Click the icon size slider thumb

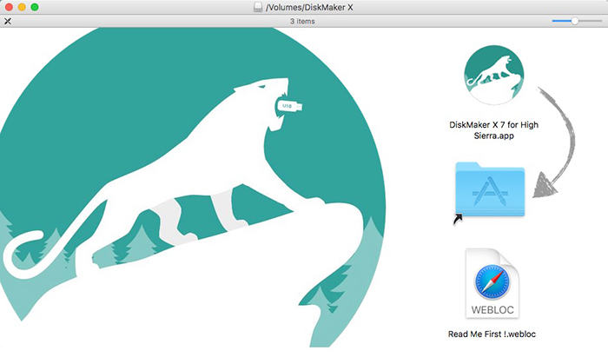click(574, 20)
